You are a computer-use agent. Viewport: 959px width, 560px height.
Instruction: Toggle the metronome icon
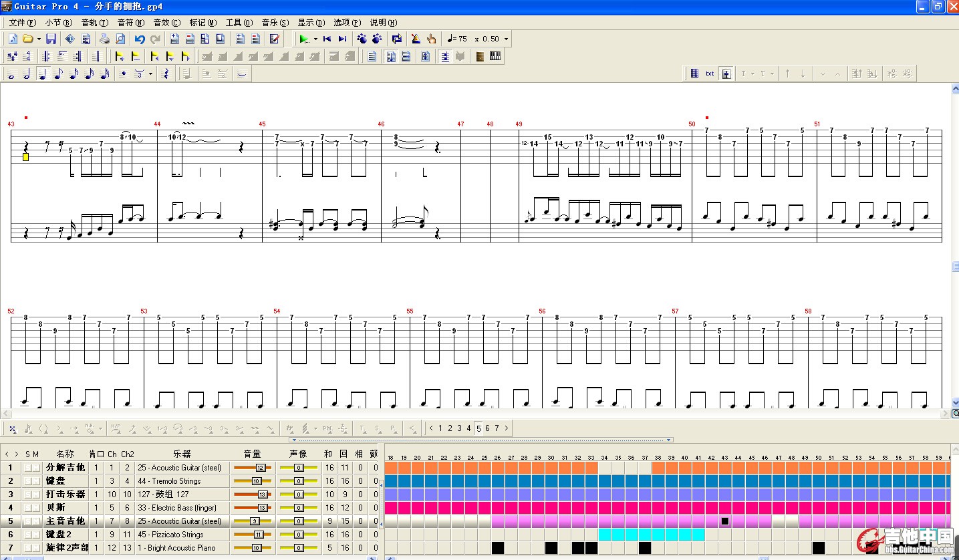click(416, 39)
